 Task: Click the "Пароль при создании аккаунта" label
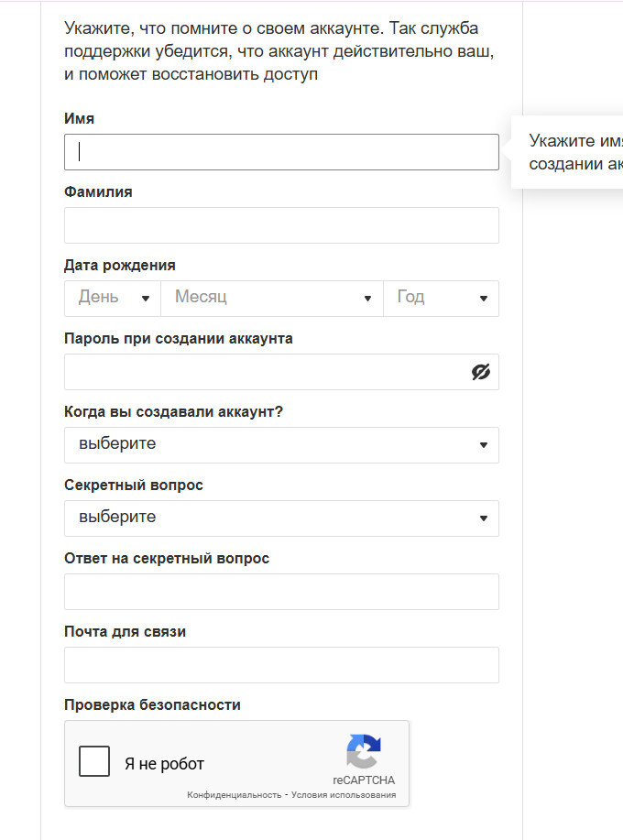coord(179,339)
